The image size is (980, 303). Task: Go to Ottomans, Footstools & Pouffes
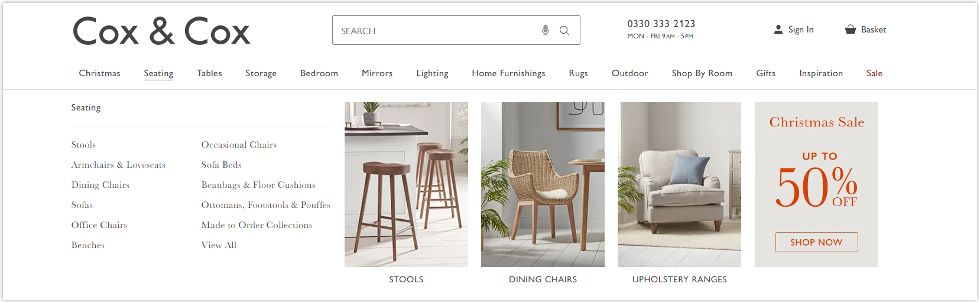[x=265, y=205]
